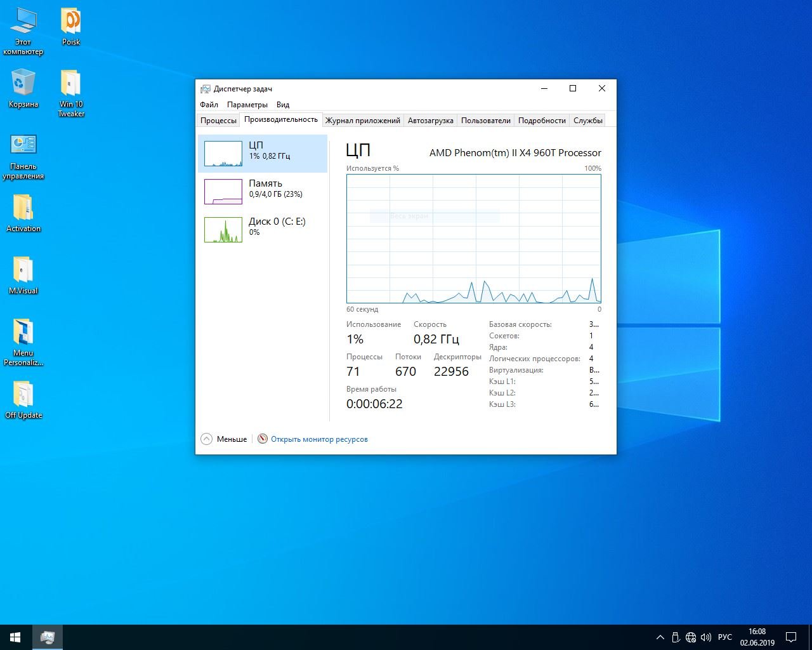Click the Потоки 670 value
This screenshot has width=812, height=650.
(405, 372)
